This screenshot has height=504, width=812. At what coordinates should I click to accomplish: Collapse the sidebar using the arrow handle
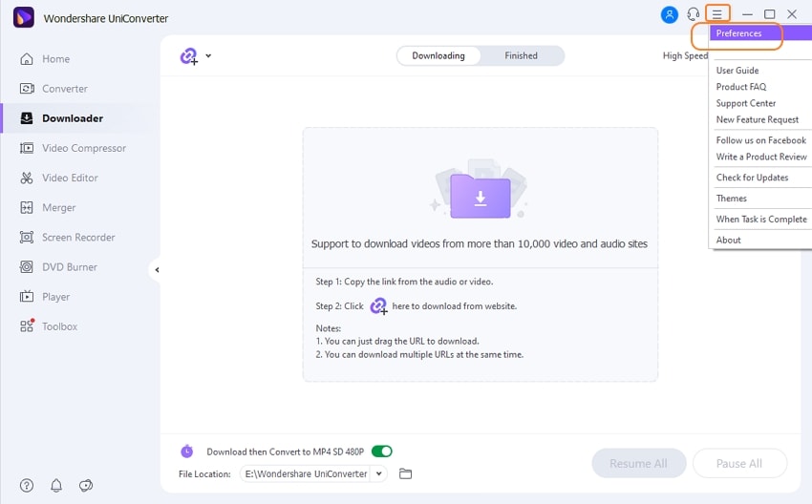pyautogui.click(x=156, y=269)
